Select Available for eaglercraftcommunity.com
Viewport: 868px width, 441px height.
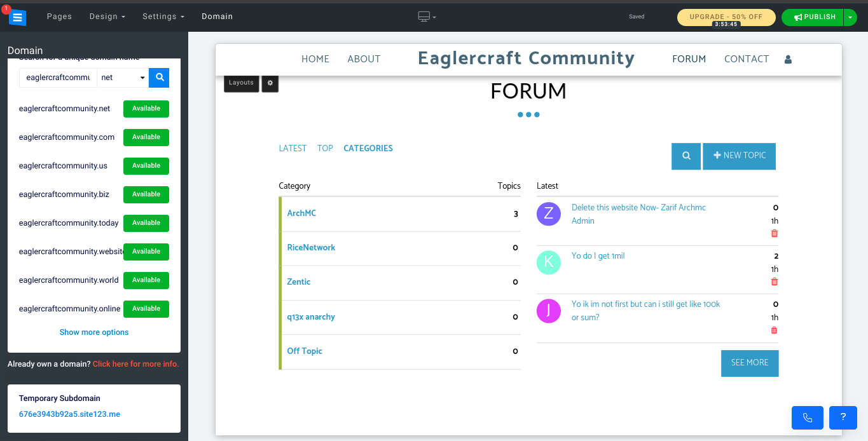[146, 137]
